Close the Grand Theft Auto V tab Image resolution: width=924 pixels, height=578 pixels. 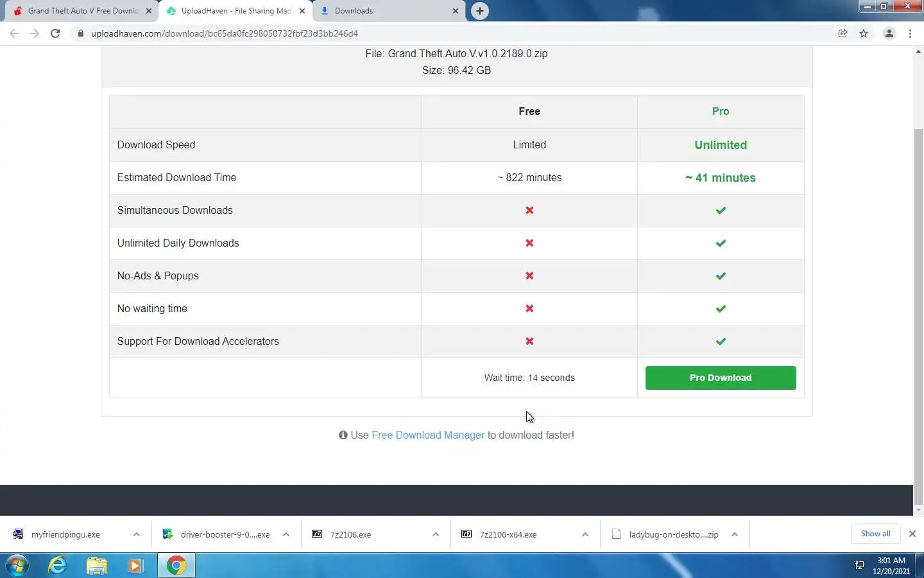149,11
